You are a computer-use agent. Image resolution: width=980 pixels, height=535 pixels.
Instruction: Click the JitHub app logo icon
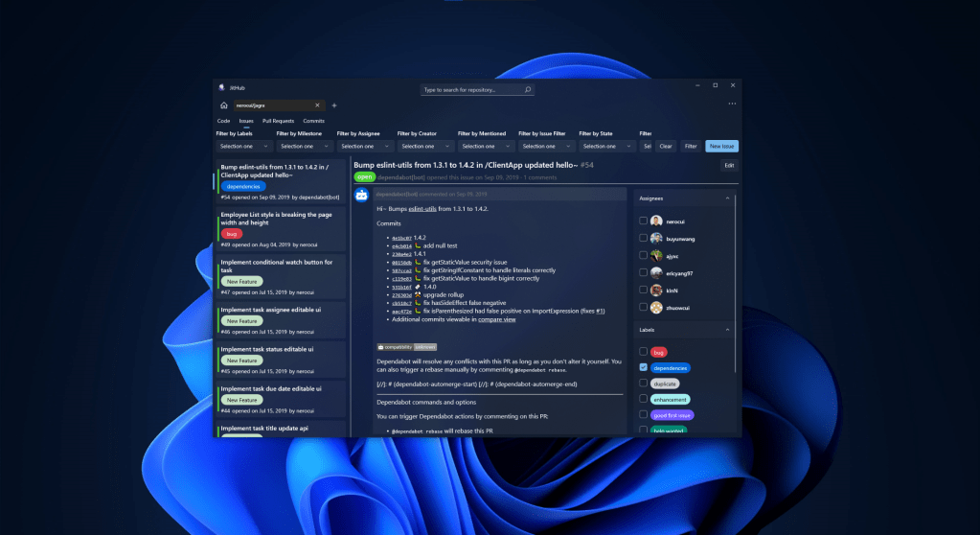click(221, 86)
